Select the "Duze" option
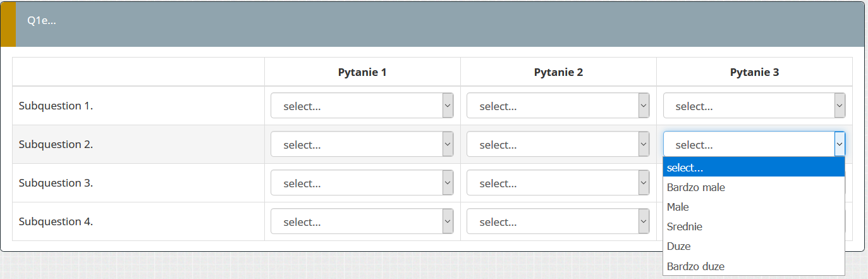The width and height of the screenshot is (868, 279). [753, 246]
